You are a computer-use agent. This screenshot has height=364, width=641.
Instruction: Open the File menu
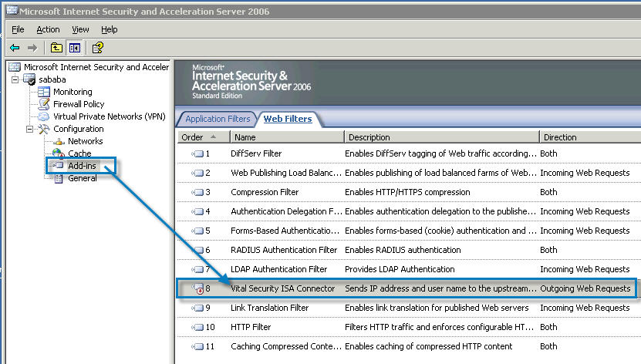click(x=18, y=29)
